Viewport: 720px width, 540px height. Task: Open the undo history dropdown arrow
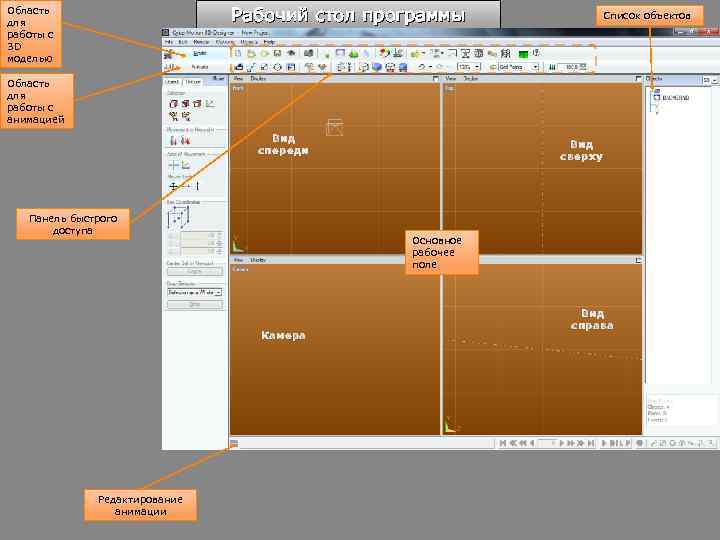[x=430, y=68]
